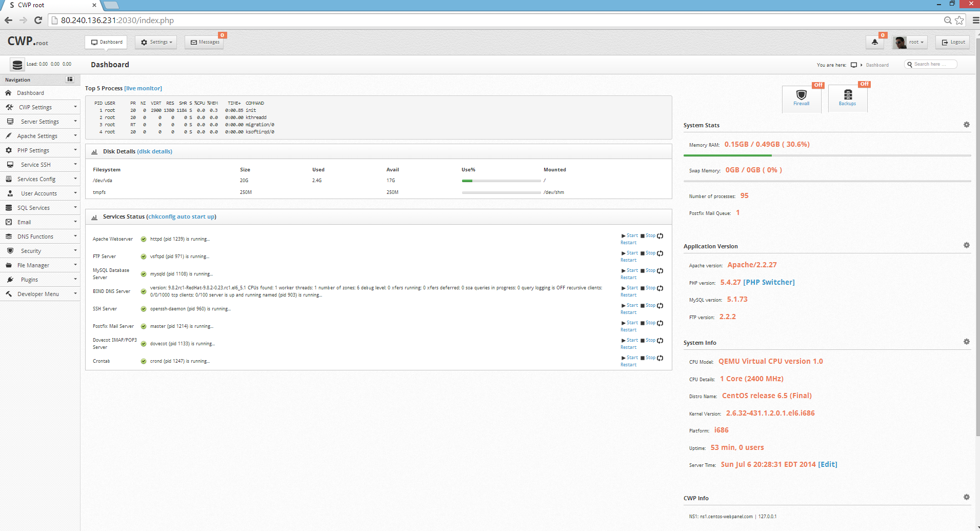This screenshot has width=980, height=531.
Task: Expand Server Settings menu
Action: pos(40,122)
